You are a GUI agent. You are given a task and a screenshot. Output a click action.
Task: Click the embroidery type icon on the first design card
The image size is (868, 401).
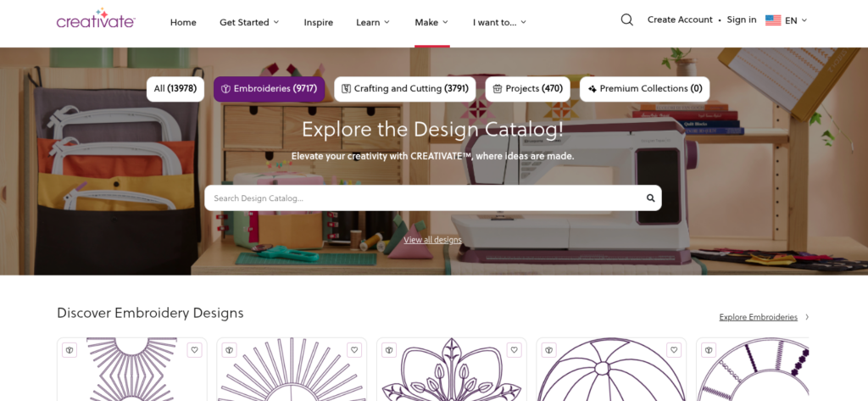70,349
